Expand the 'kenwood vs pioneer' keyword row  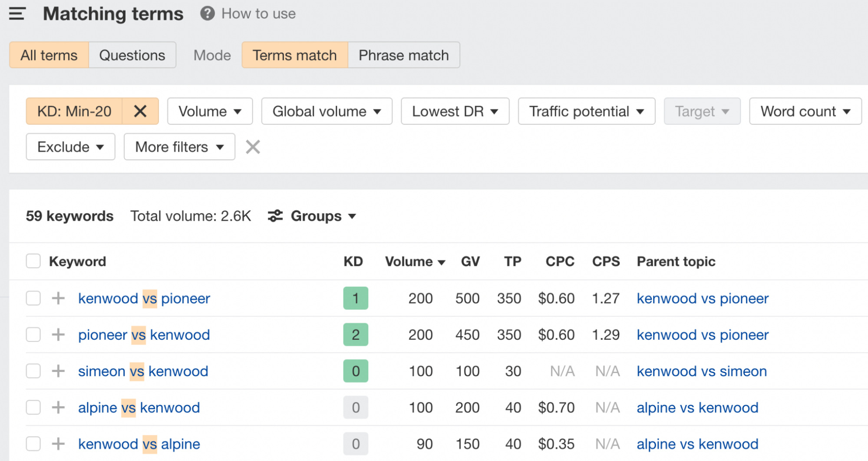57,298
